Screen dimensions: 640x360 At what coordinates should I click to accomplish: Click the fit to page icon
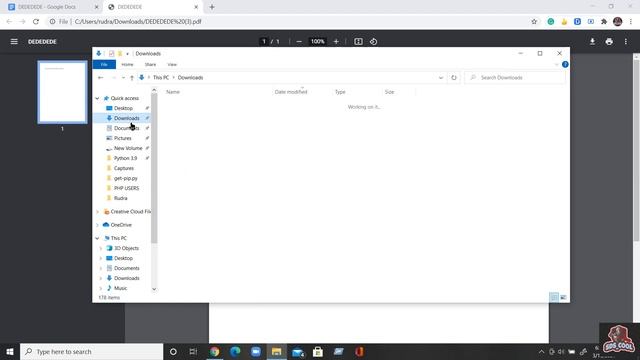(x=358, y=42)
